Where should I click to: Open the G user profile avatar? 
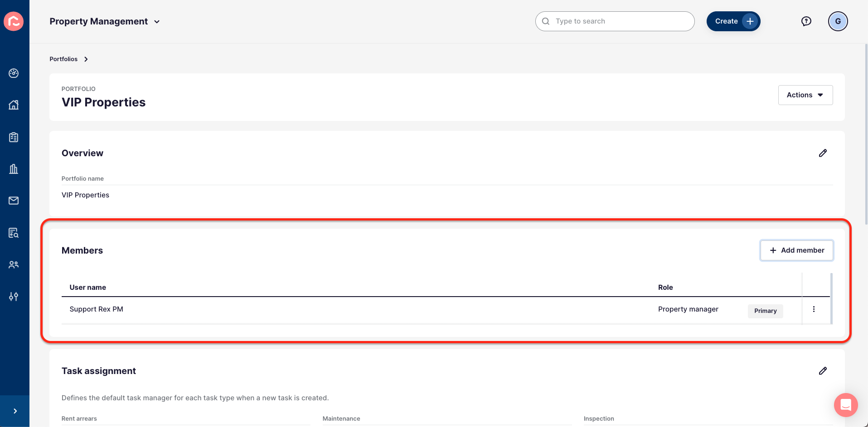838,21
